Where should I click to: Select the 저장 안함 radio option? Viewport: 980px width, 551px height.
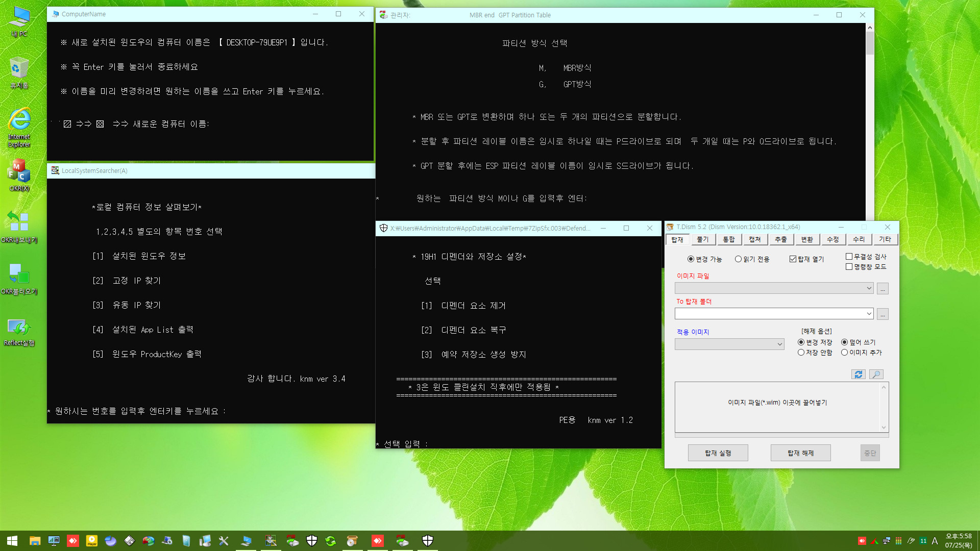(815, 353)
